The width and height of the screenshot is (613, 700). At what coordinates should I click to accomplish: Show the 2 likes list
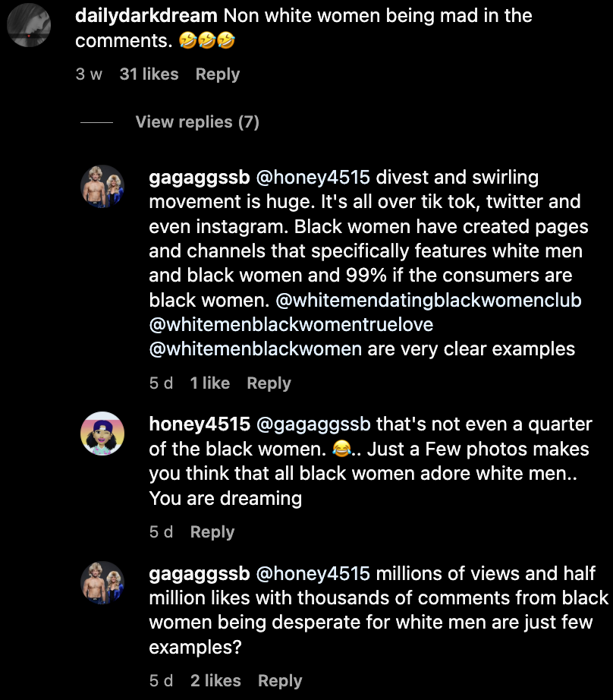[215, 681]
